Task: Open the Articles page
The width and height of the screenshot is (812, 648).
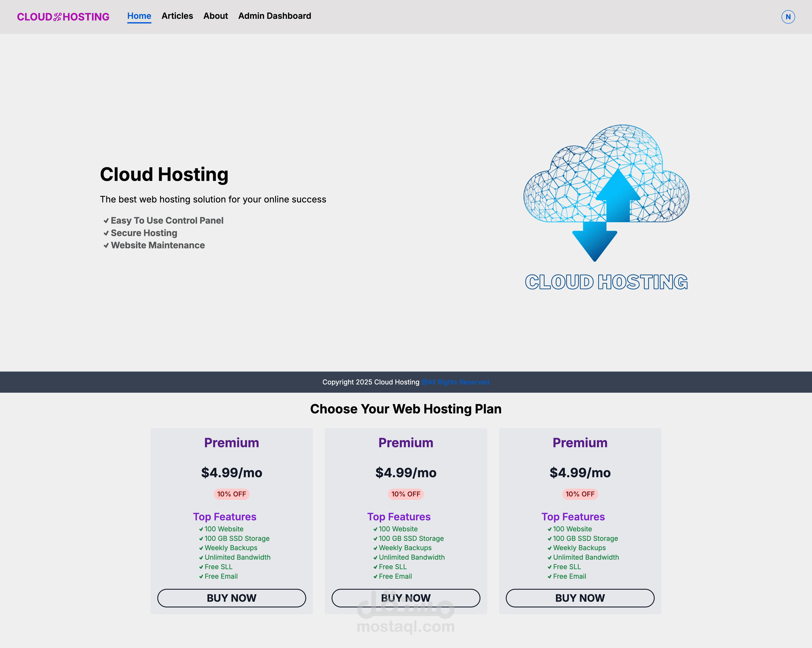Action: (x=177, y=16)
